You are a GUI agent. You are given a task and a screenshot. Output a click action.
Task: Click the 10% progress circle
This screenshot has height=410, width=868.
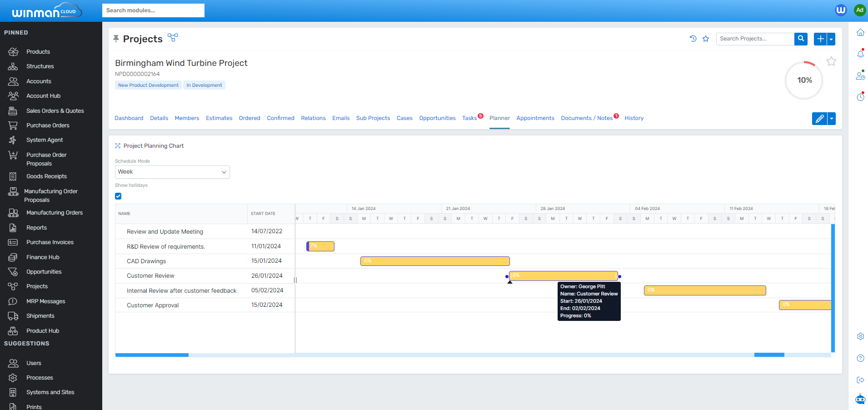pos(803,80)
